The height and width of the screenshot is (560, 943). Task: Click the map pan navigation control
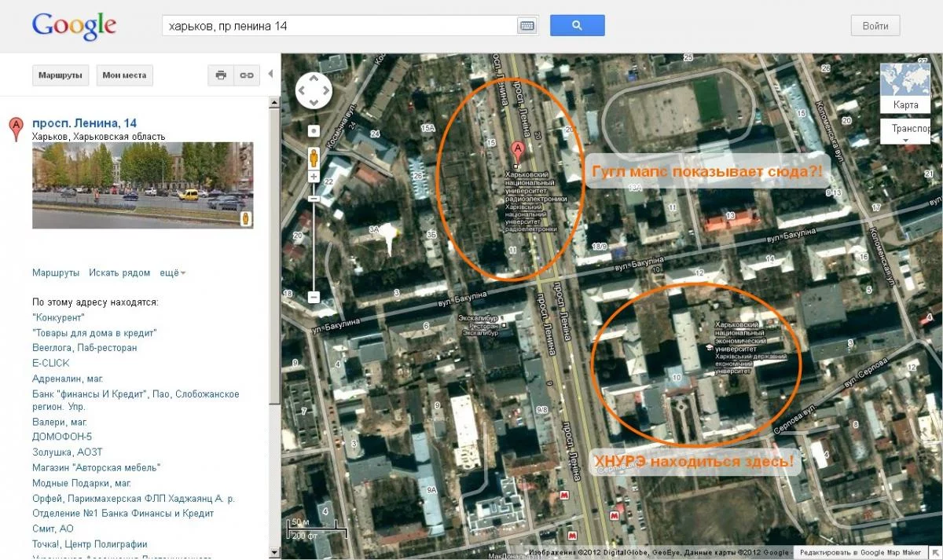314,90
